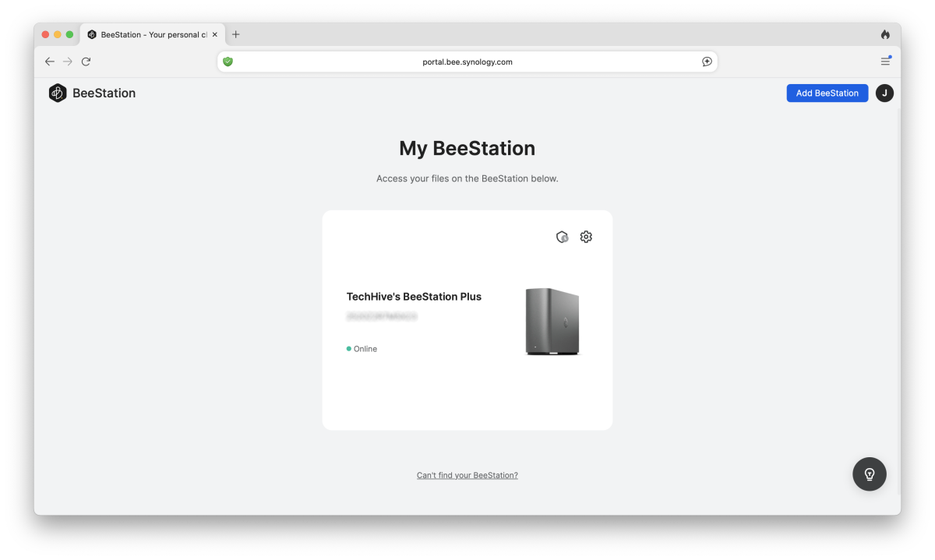Click the hexagon device icon beside gear
Screen dimensions: 935x560
(563, 237)
